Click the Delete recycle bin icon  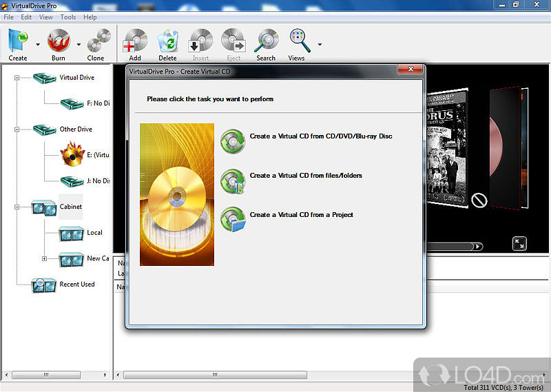(x=167, y=41)
